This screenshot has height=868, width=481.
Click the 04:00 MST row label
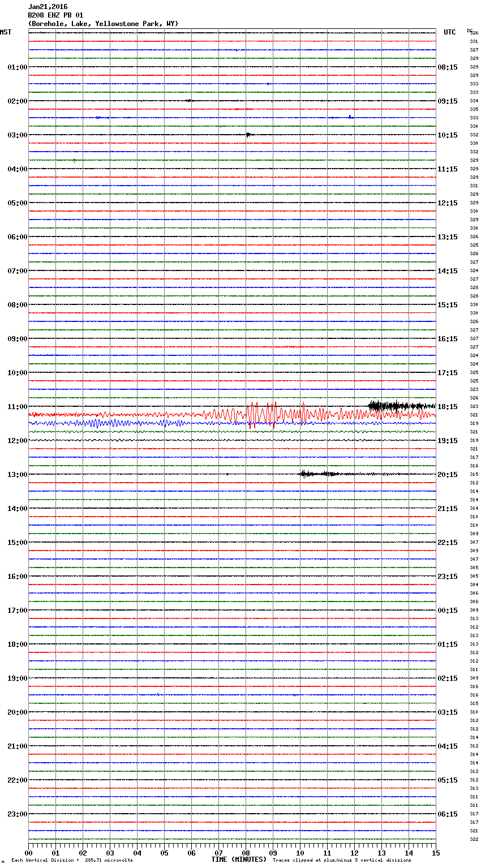pyautogui.click(x=17, y=169)
